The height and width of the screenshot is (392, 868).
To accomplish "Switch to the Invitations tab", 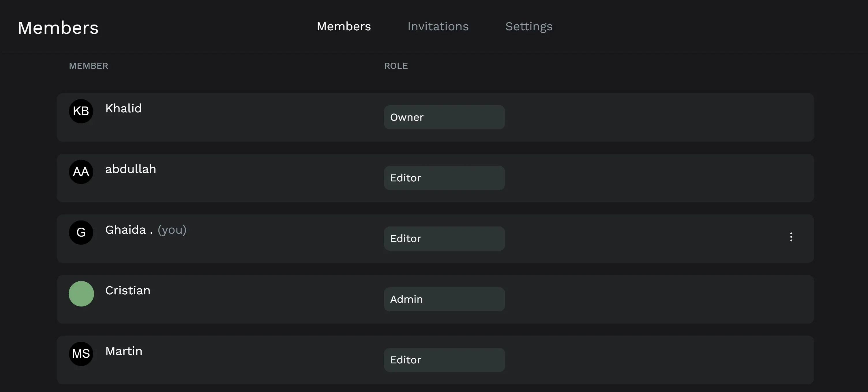I will tap(438, 26).
